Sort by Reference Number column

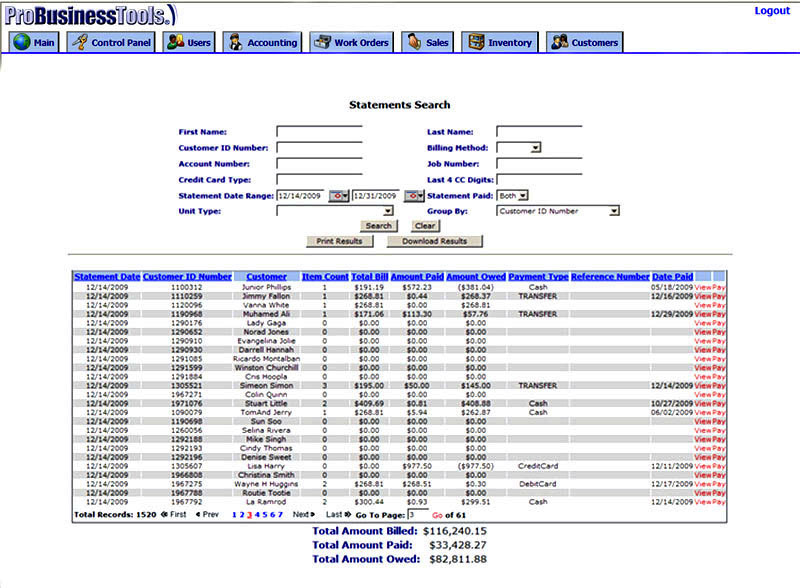pos(610,277)
